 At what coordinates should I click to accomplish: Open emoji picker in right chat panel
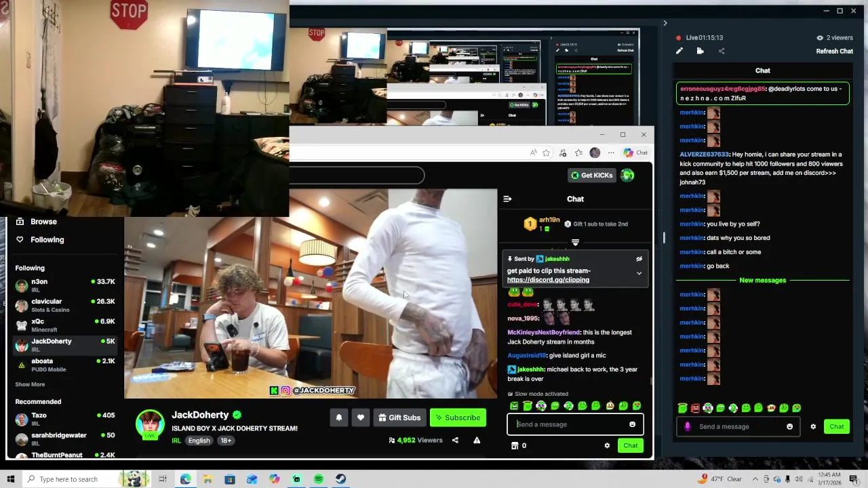pos(789,426)
